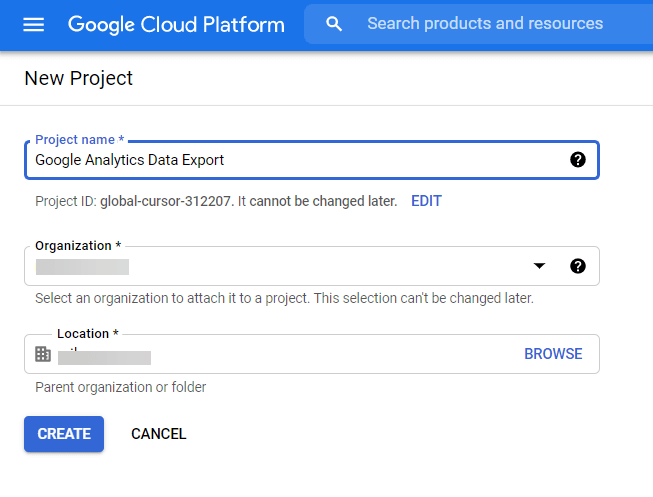653x497 pixels.
Task: Click the Google Cloud Platform logo text
Action: pos(176,25)
